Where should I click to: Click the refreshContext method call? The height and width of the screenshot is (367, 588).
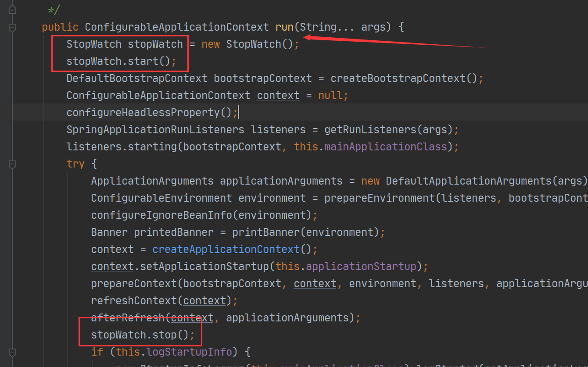point(134,301)
